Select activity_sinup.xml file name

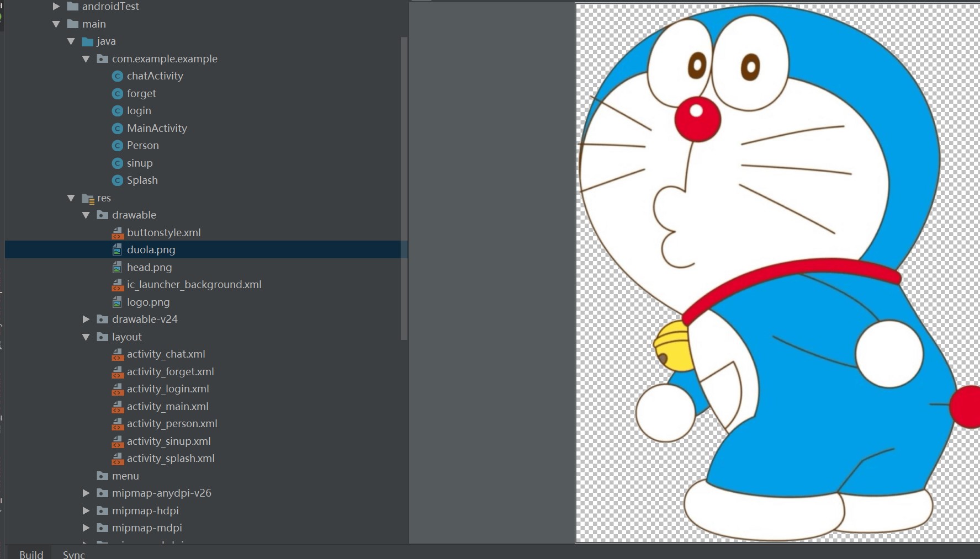click(169, 441)
